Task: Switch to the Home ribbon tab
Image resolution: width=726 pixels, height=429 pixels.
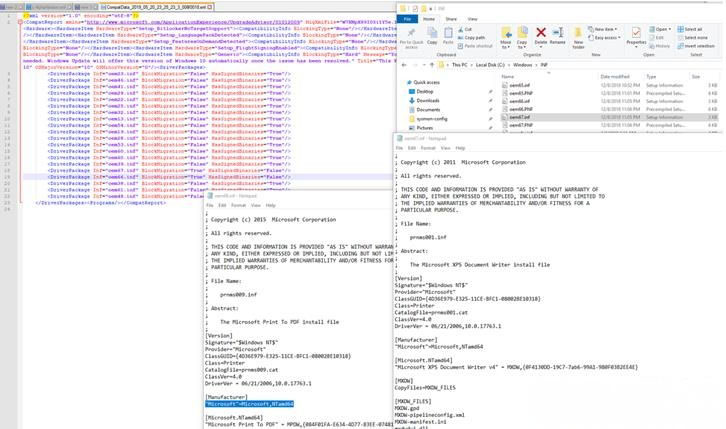Action: click(x=429, y=19)
